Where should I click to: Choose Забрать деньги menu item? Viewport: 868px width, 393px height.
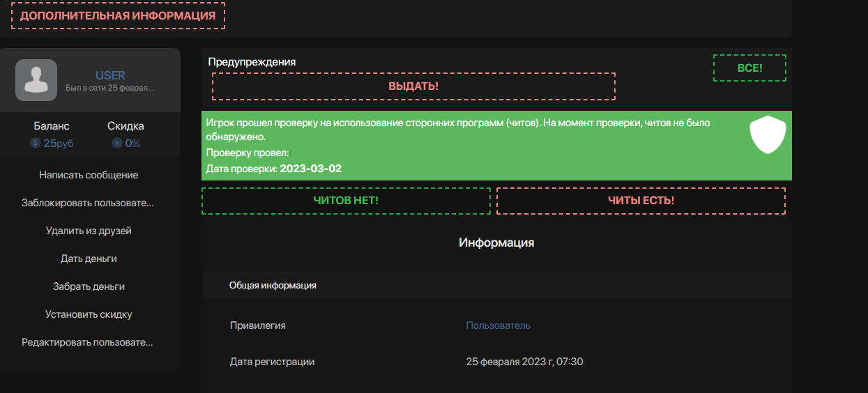(89, 286)
